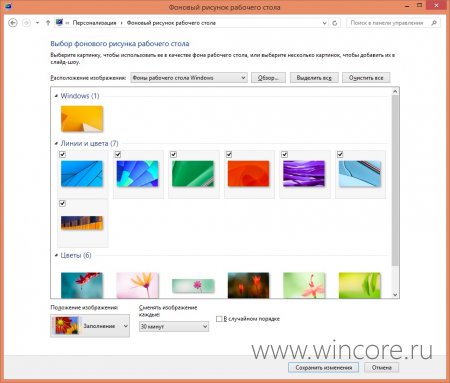This screenshot has width=450, height=383.
Task: Open the picture location dropdown
Action: (189, 78)
